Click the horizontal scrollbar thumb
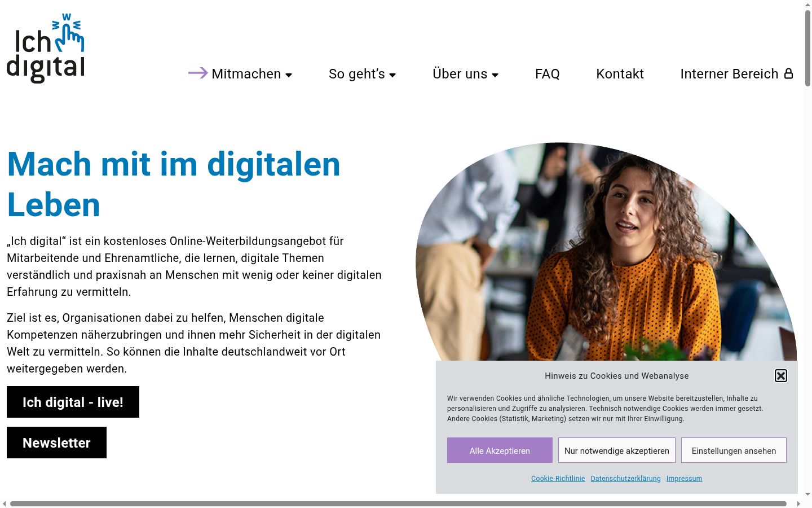The height and width of the screenshot is (508, 812). tap(398, 503)
